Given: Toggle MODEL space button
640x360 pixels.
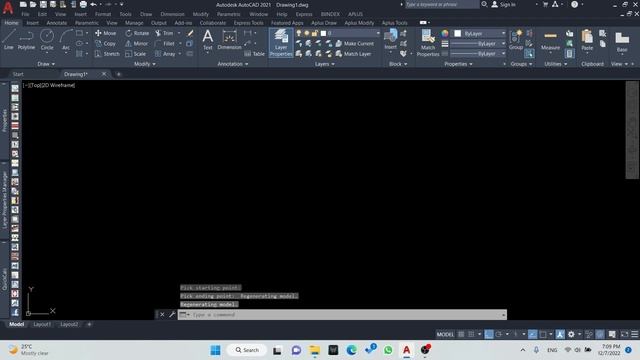Looking at the screenshot, I should tap(445, 334).
